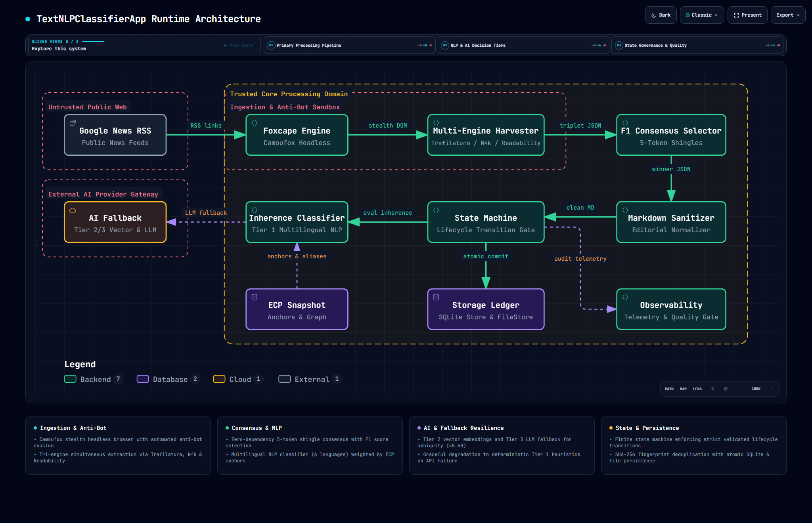Expand the Export dropdown menu
Image resolution: width=812 pixels, height=523 pixels.
(788, 15)
